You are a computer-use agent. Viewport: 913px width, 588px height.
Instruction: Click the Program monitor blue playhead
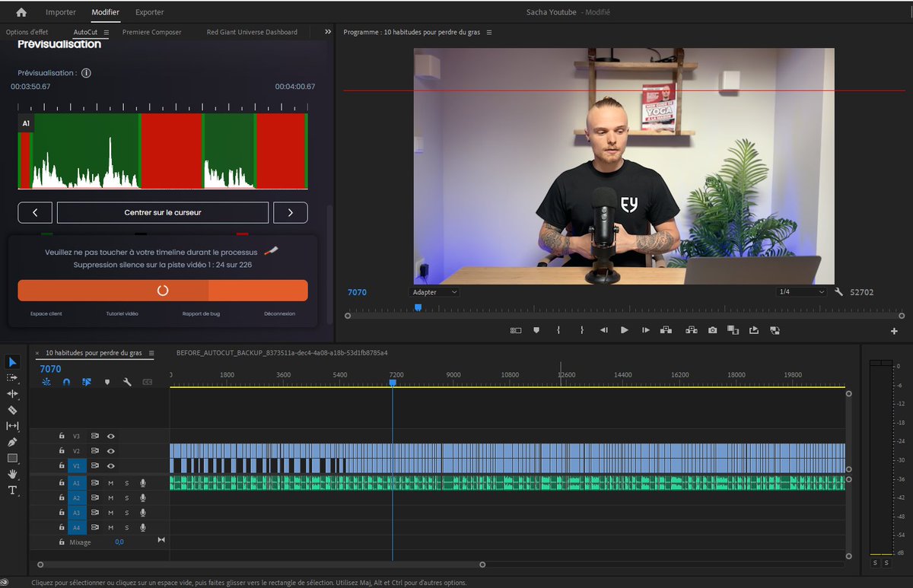[x=418, y=307]
